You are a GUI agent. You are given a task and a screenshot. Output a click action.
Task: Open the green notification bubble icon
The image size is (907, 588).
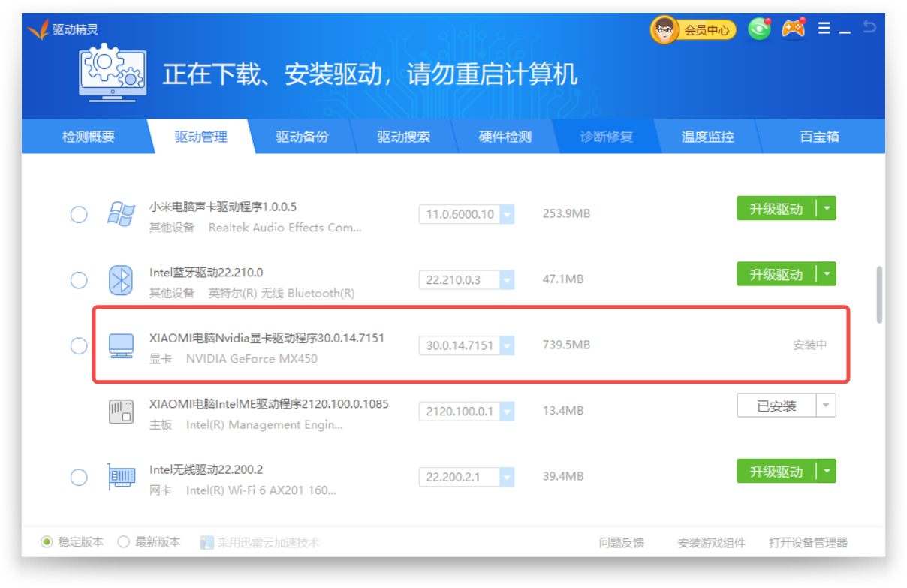click(x=760, y=29)
